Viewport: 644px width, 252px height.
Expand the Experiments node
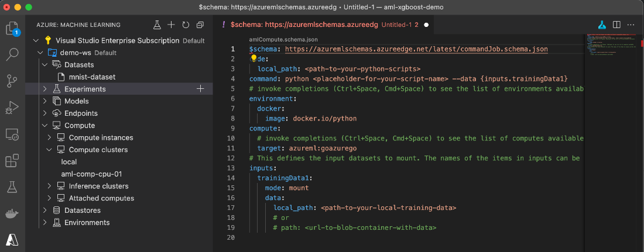(x=44, y=89)
